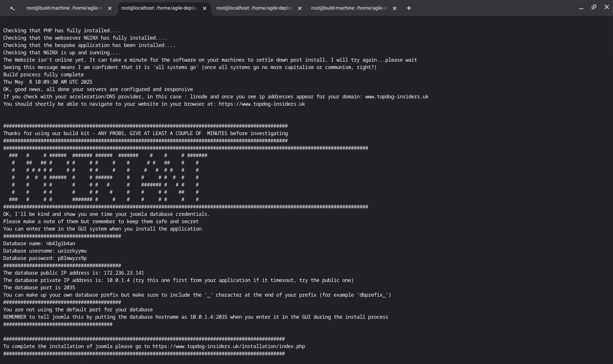The image size is (613, 364).
Task: Close the active root@localhost tab
Action: pyautogui.click(x=205, y=9)
